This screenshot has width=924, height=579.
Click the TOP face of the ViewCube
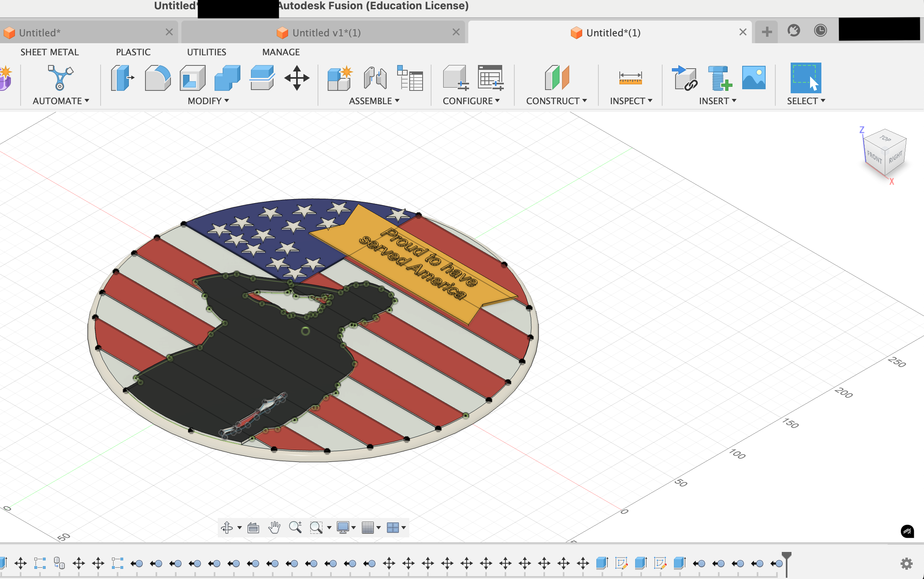(885, 138)
